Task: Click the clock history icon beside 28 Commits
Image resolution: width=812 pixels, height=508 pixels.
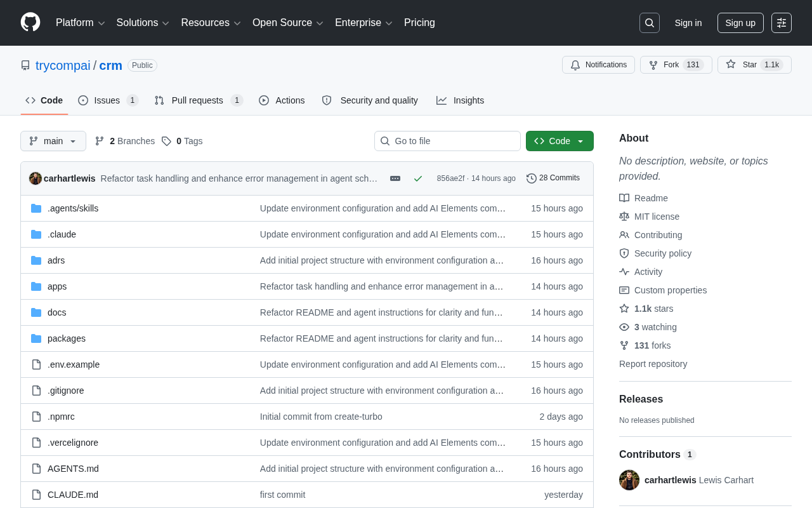Action: [532, 178]
